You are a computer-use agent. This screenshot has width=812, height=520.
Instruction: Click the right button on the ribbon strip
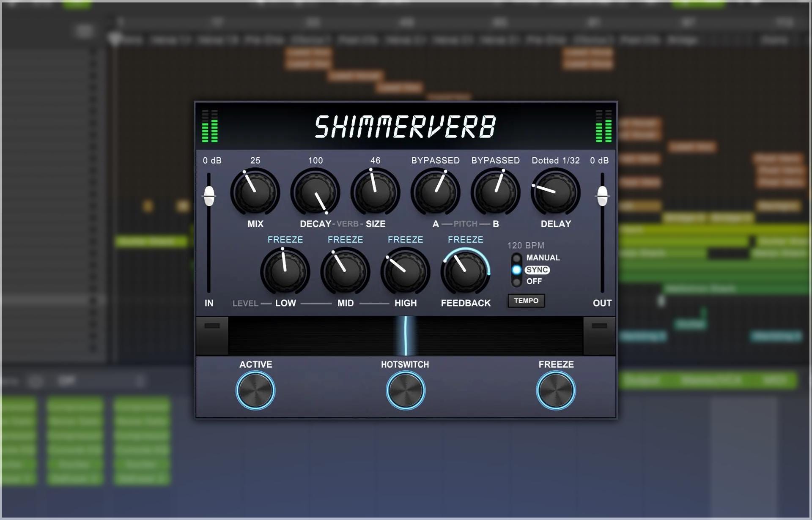click(x=599, y=336)
